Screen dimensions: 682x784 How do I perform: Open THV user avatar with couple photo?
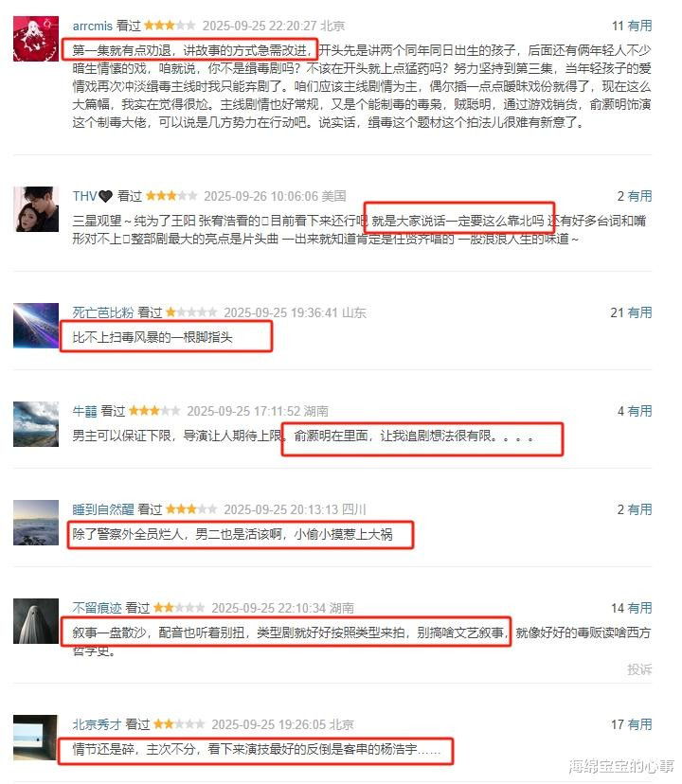click(36, 209)
